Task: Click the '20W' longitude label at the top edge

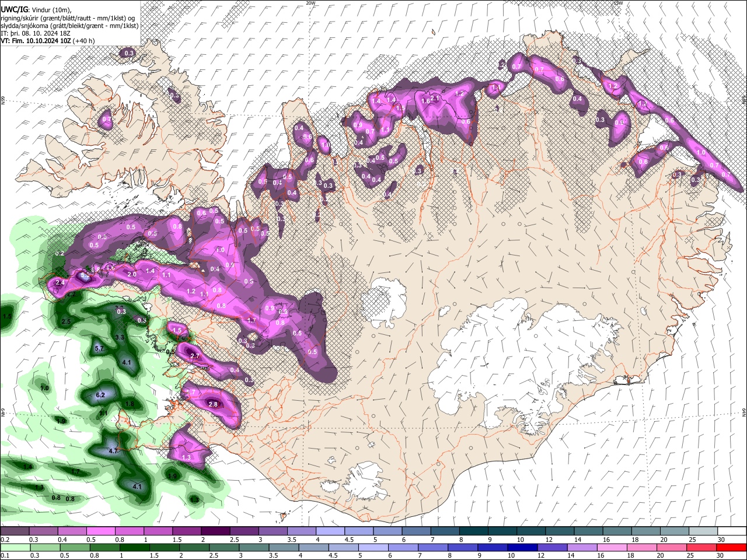Action: (310, 3)
